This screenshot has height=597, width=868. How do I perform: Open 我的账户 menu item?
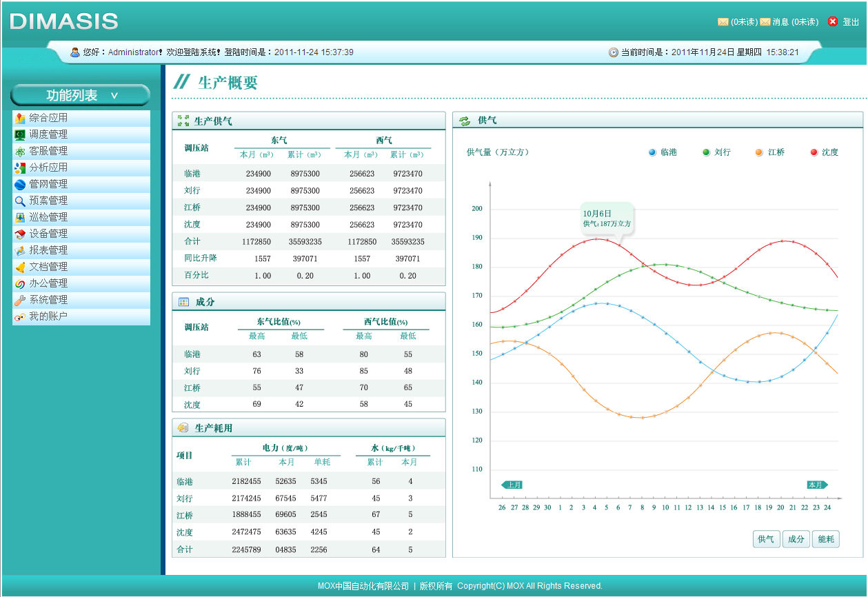(81, 316)
